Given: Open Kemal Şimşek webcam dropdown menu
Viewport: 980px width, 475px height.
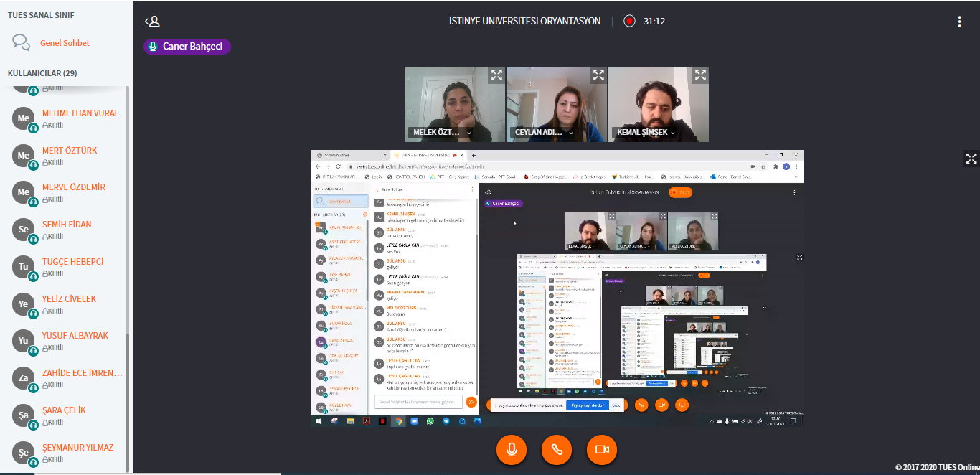Looking at the screenshot, I should coord(673,133).
